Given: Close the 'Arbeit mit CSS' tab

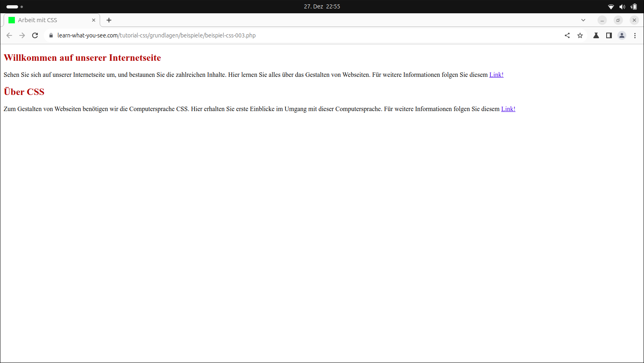Looking at the screenshot, I should 94,20.
